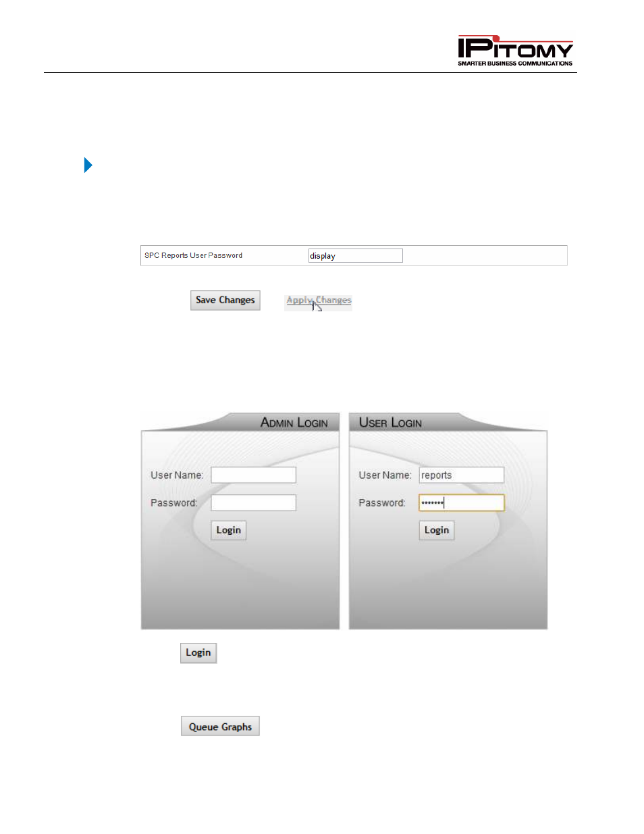
Task: Click the Save Changes button
Action: click(225, 300)
